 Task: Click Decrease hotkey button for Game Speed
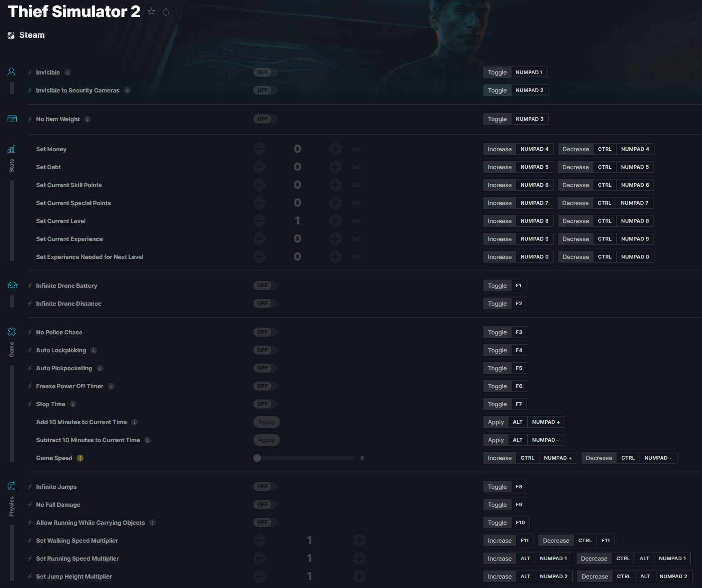tap(599, 458)
